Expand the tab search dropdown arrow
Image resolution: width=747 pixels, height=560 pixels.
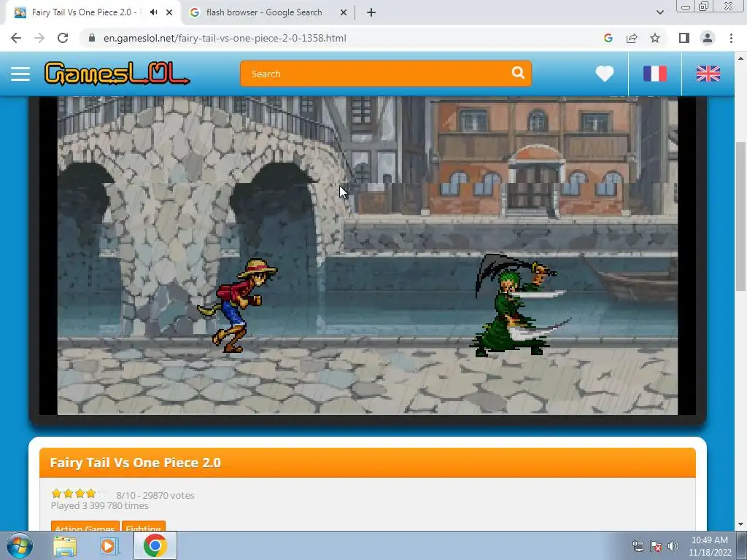tap(659, 12)
